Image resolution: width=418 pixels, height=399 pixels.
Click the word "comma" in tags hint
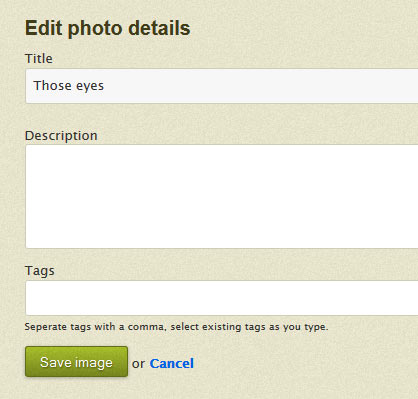pos(147,327)
